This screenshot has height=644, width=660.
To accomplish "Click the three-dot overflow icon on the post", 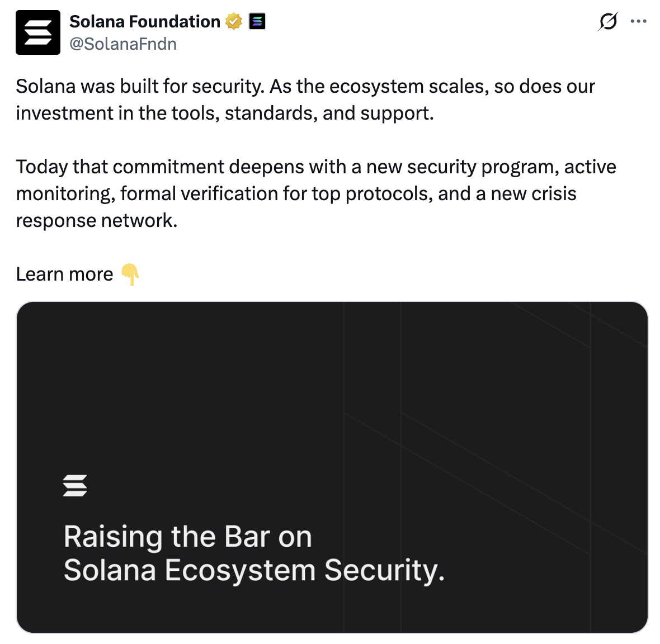I will [639, 21].
